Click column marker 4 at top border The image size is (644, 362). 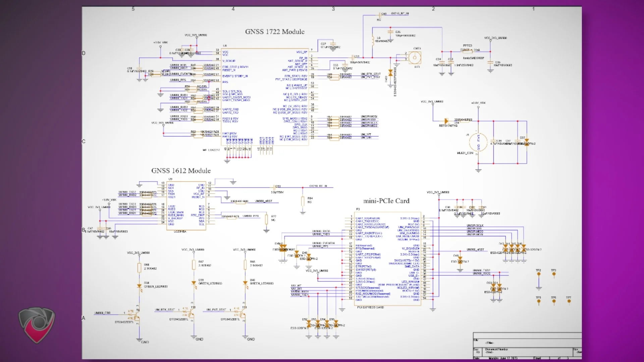(233, 9)
